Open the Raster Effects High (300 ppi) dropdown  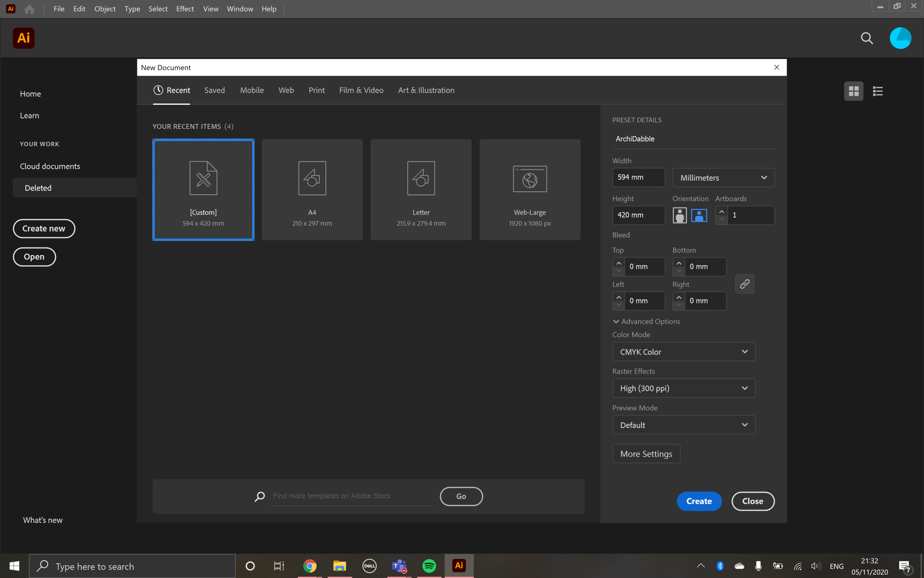point(684,388)
